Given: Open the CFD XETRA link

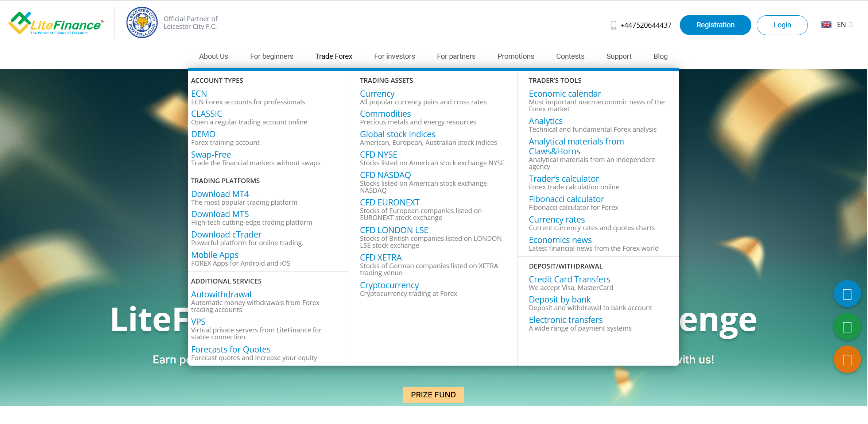Looking at the screenshot, I should pyautogui.click(x=381, y=258).
